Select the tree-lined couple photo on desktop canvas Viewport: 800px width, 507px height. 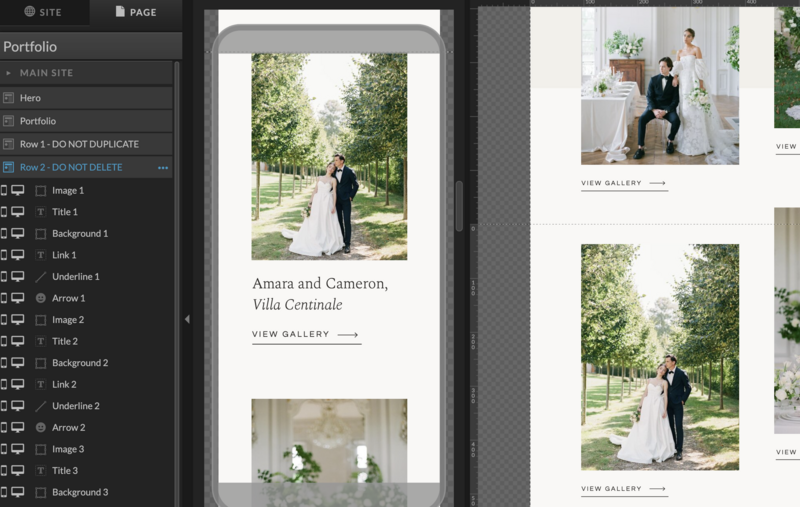[659, 356]
